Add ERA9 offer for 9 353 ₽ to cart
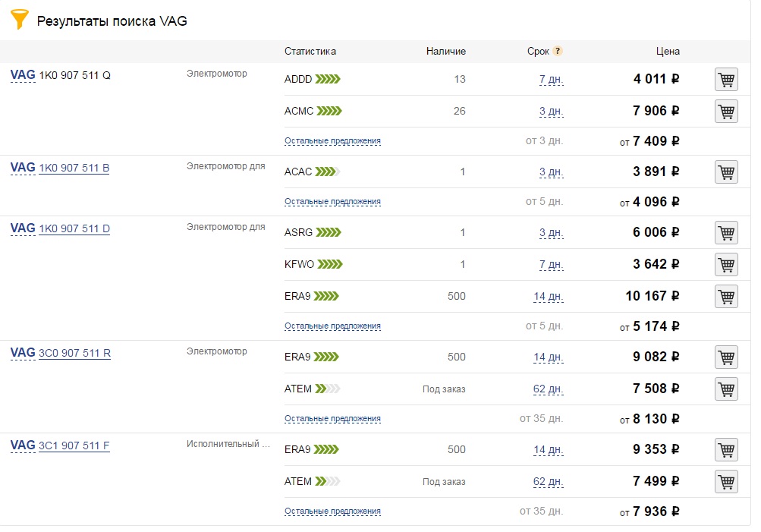This screenshot has width=761, height=532. point(726,449)
